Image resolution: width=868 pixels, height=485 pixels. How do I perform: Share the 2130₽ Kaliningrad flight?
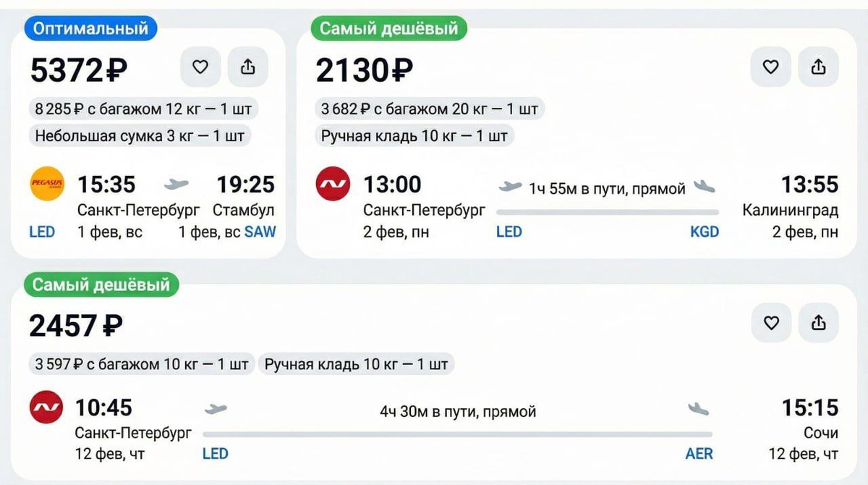[818, 67]
